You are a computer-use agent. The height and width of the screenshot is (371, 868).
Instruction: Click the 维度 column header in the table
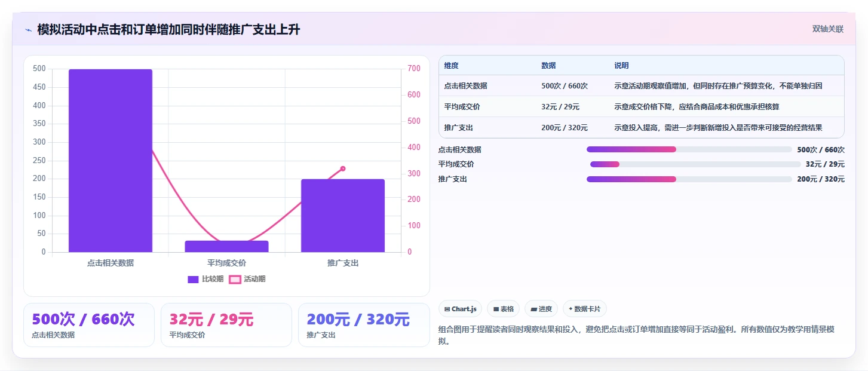[x=452, y=66]
